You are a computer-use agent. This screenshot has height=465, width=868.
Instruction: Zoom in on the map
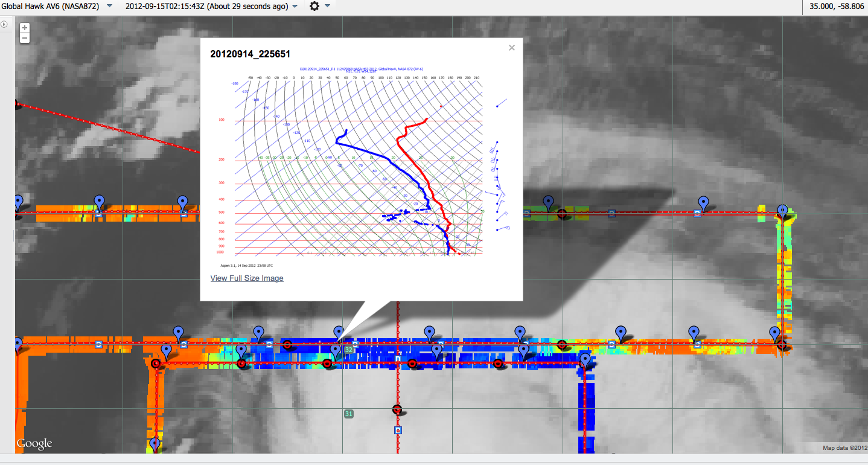[x=24, y=28]
